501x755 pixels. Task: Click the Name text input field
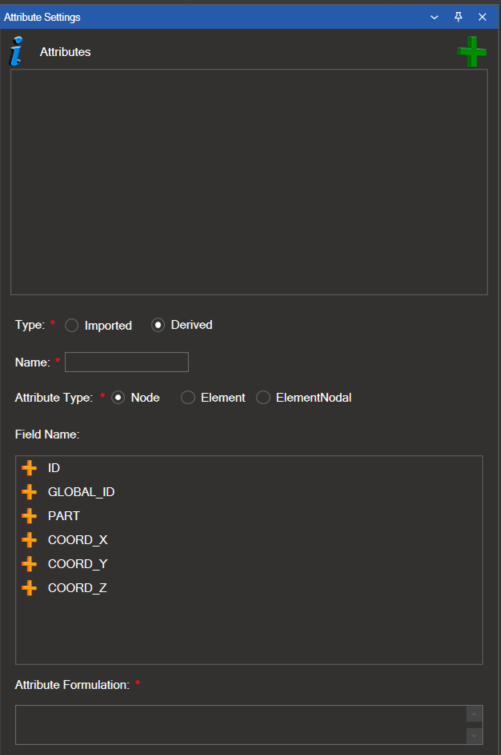coord(127,362)
